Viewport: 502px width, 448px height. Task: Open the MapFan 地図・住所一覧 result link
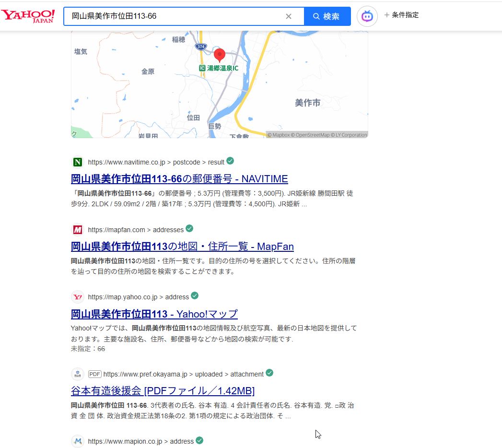tap(182, 247)
